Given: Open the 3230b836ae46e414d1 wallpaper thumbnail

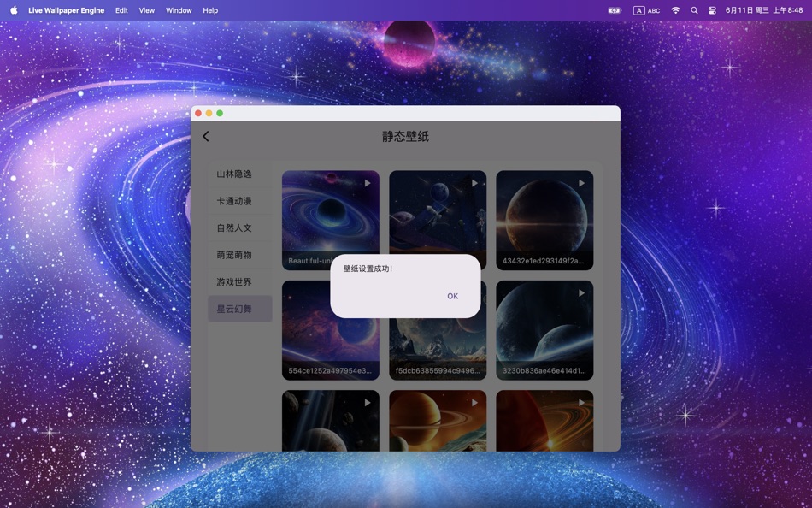Looking at the screenshot, I should (544, 330).
